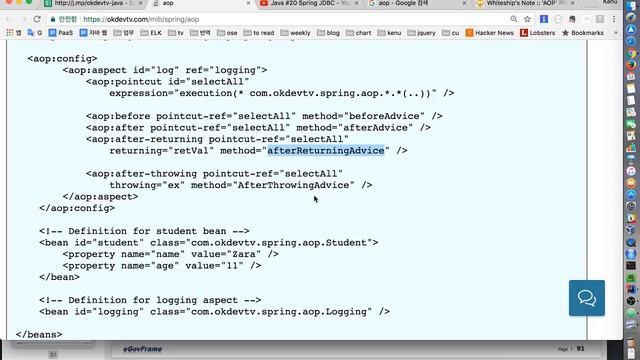Expand the 번역 bookmark folder
This screenshot has height=360, width=640.
coord(200,33)
